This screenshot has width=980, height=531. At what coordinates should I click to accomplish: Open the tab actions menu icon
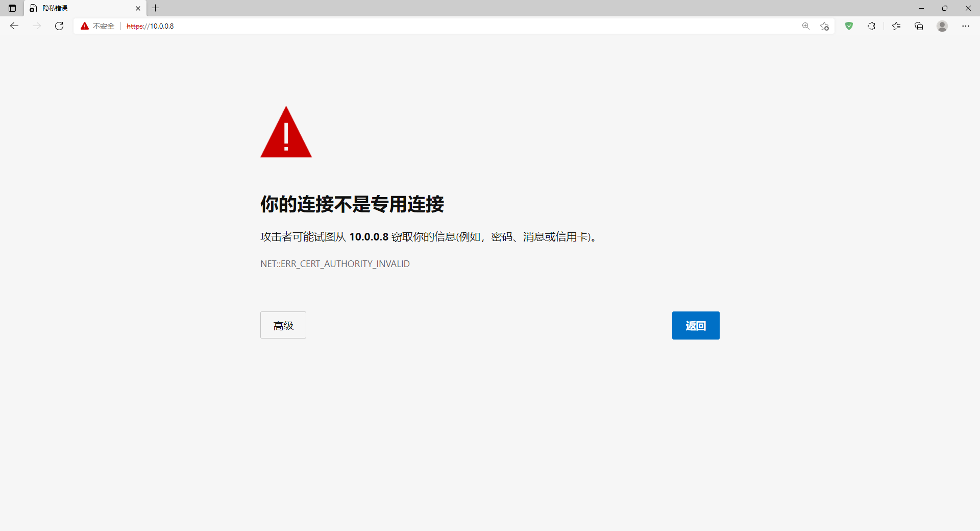point(12,8)
